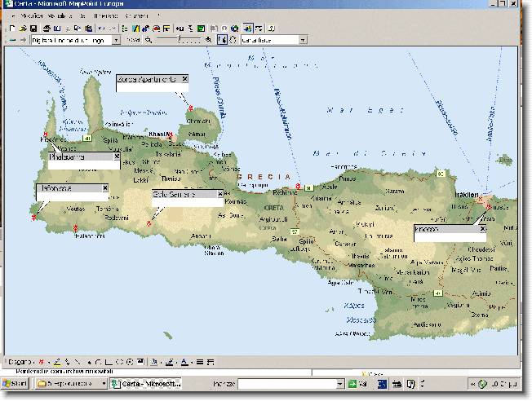Activate the Select arrow tool
The height and width of the screenshot is (401, 532).
(222, 40)
